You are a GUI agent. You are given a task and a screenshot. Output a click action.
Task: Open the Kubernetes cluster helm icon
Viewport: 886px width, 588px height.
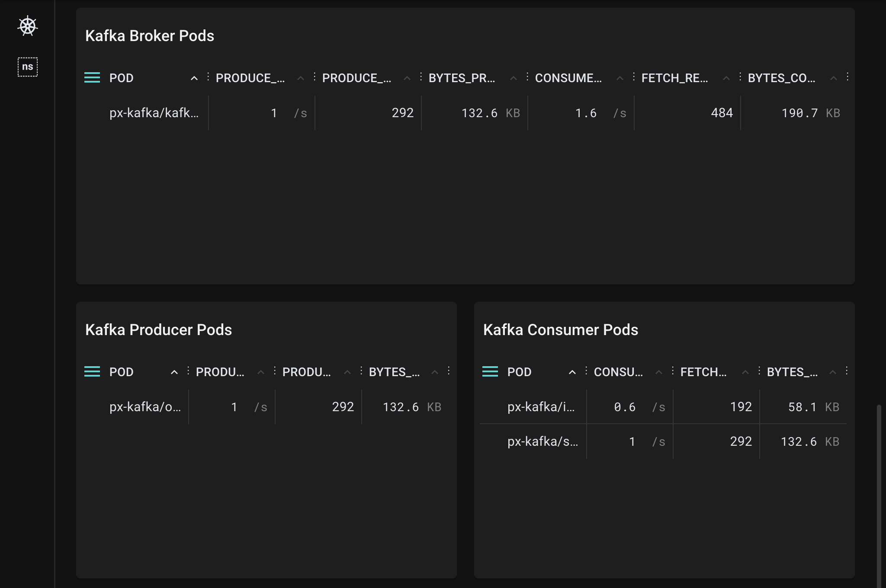pyautogui.click(x=28, y=26)
